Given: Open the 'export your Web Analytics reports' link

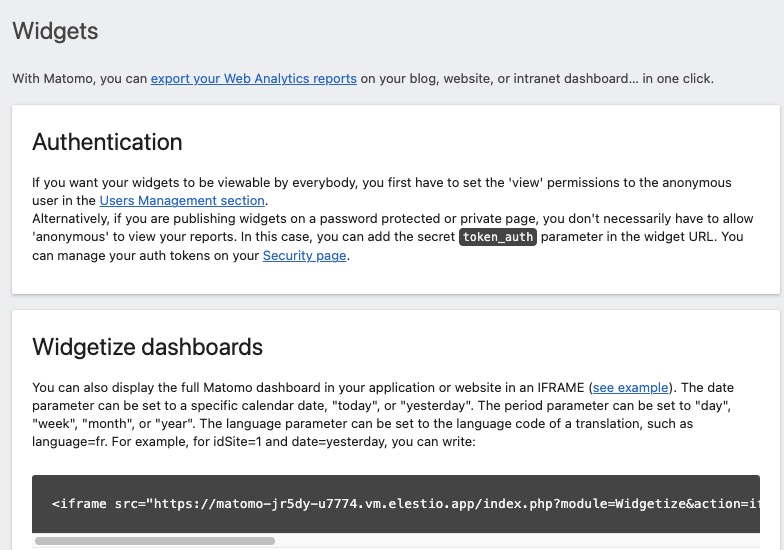Looking at the screenshot, I should pyautogui.click(x=253, y=79).
